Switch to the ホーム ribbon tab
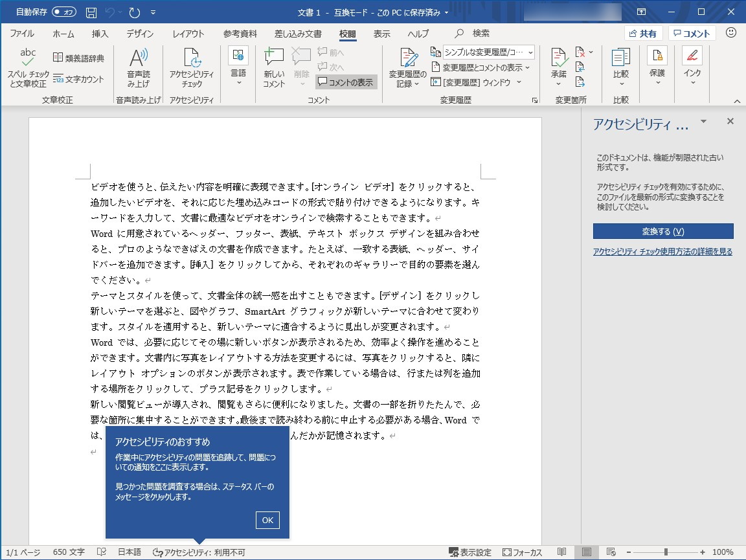This screenshot has height=560, width=746. [x=63, y=33]
